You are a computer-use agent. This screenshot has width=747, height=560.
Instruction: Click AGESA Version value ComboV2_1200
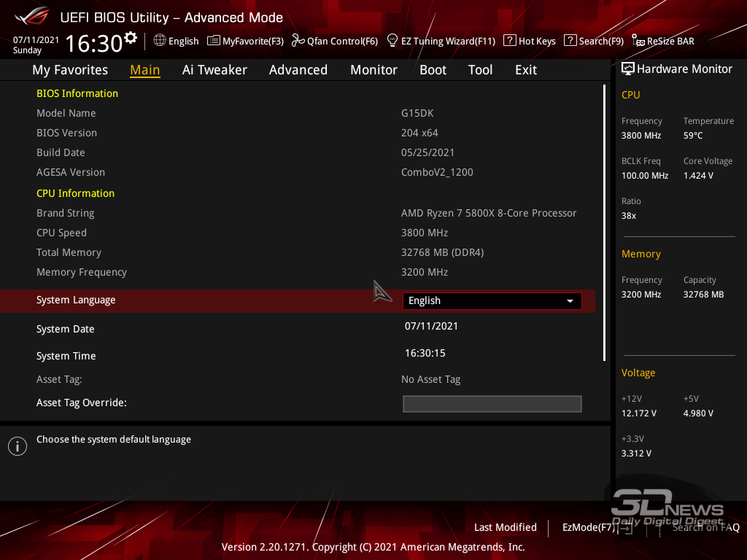tap(437, 172)
